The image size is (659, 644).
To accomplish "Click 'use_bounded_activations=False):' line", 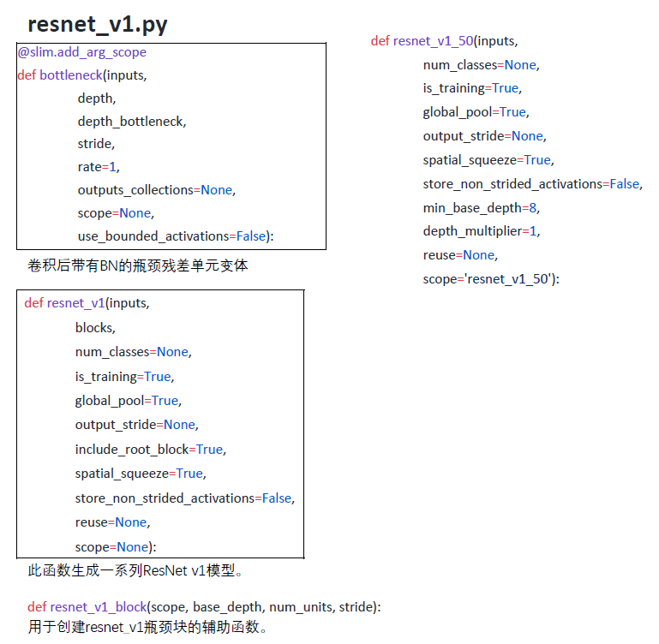I will tap(176, 236).
